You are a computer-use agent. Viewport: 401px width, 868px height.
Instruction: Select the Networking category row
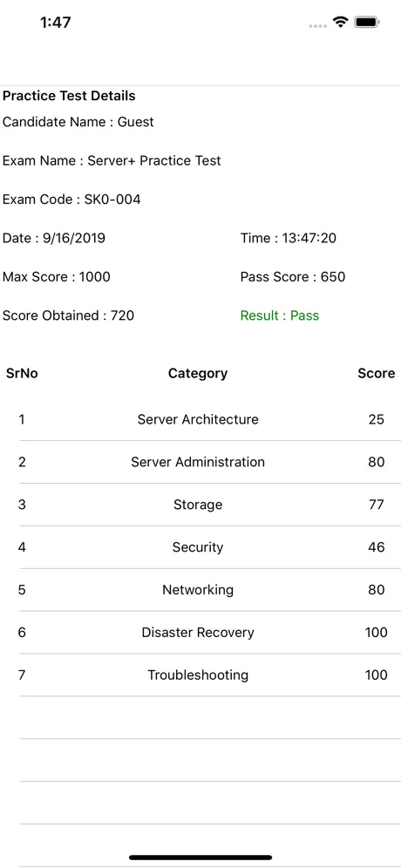pos(200,589)
